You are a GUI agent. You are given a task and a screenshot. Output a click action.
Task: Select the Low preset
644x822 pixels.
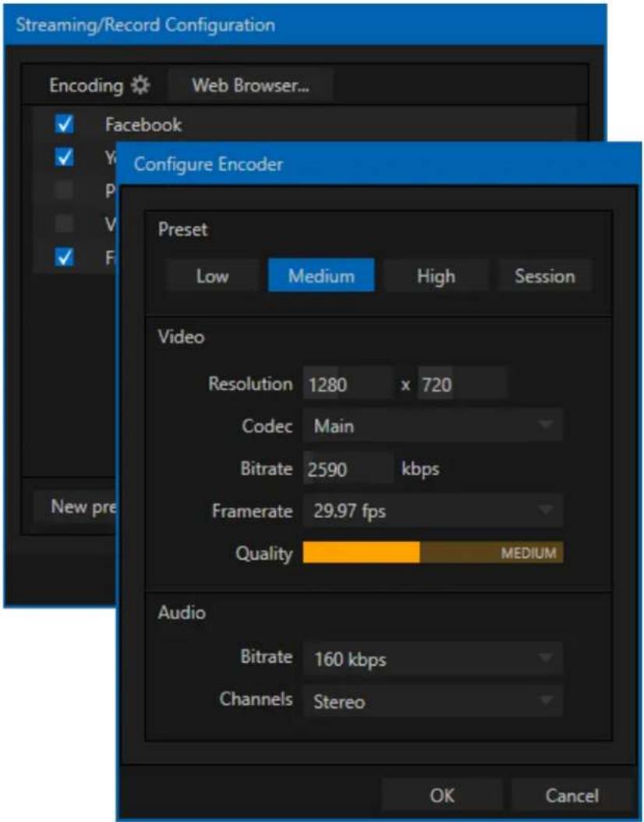212,276
